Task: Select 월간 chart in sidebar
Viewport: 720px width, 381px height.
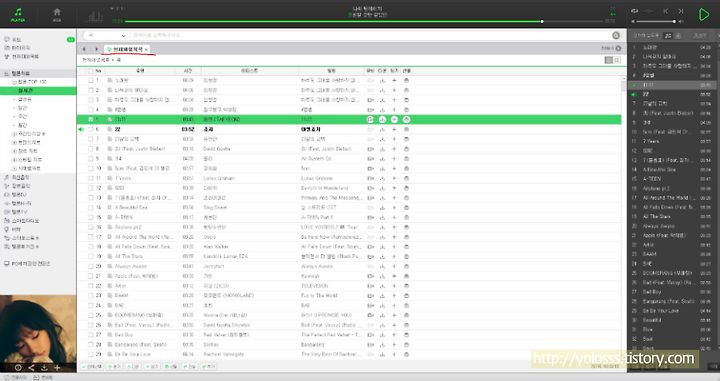Action: [22, 125]
